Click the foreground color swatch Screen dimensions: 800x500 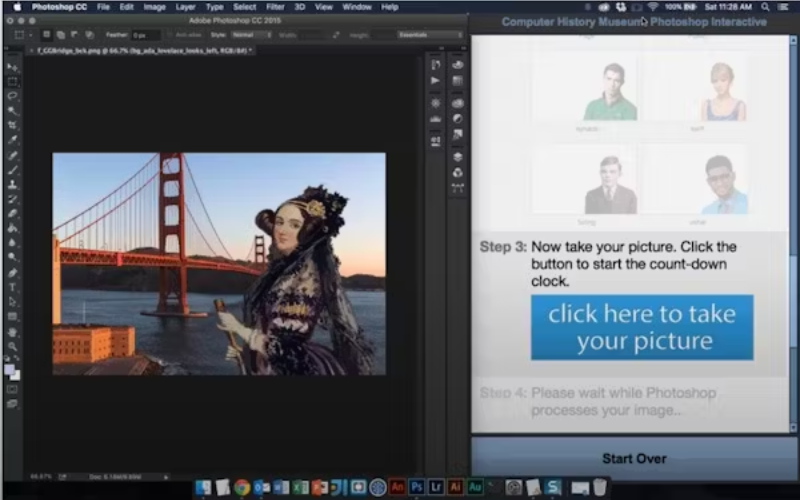tap(10, 367)
